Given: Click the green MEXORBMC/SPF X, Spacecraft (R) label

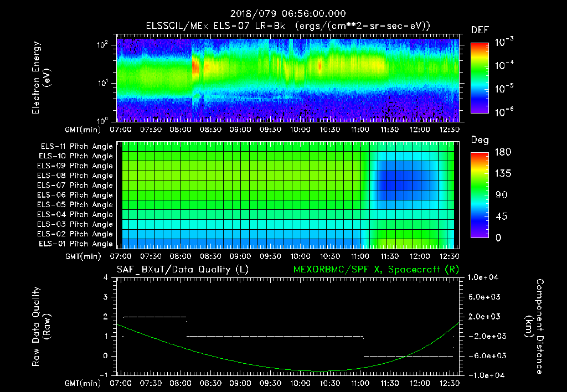Looking at the screenshot, I should click(376, 270).
